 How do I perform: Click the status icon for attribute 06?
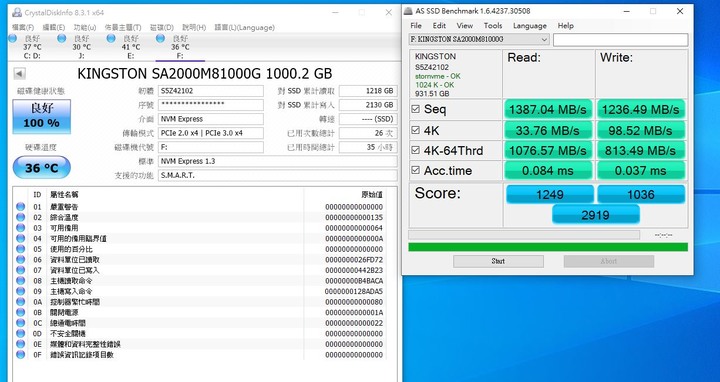coord(21,259)
